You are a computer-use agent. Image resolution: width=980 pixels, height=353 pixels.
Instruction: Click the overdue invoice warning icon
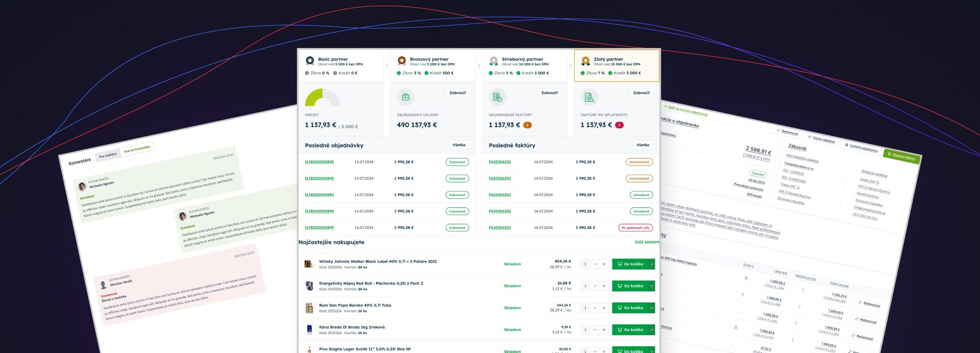pyautogui.click(x=589, y=97)
